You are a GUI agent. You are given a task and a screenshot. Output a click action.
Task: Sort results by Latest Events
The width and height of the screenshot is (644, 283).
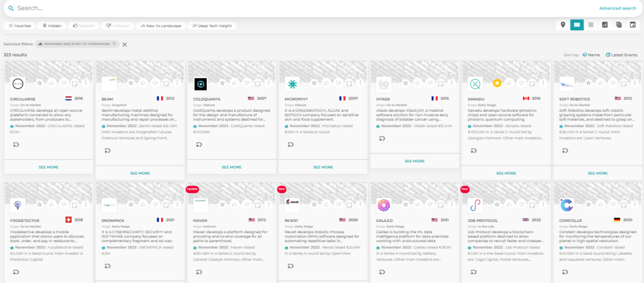(x=622, y=55)
